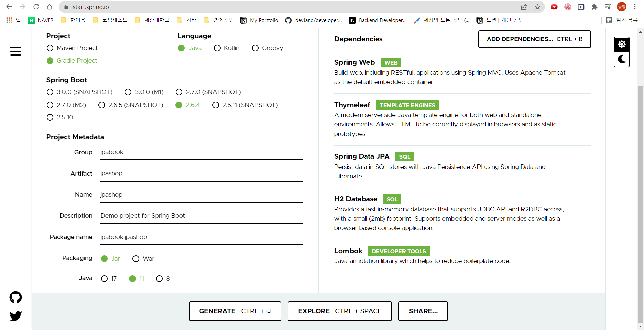Open the 코딩테스트 bookmark folder
The image size is (644, 330).
click(110, 20)
